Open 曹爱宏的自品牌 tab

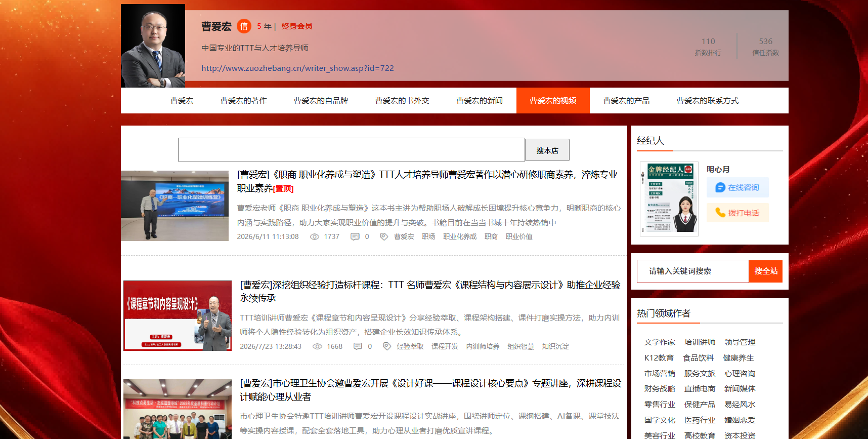click(x=321, y=100)
